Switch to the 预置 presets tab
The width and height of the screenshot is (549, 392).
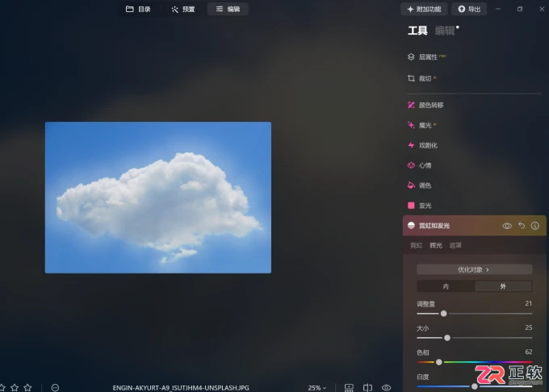183,9
